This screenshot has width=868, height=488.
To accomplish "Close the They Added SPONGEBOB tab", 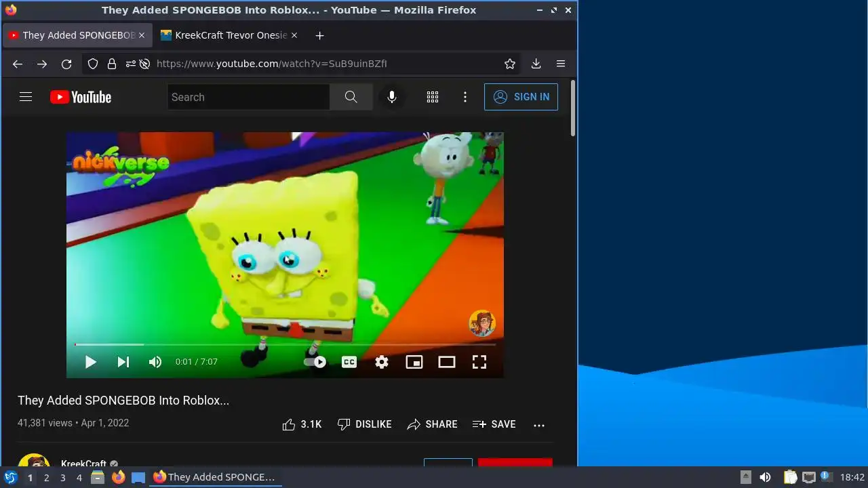I will 141,35.
